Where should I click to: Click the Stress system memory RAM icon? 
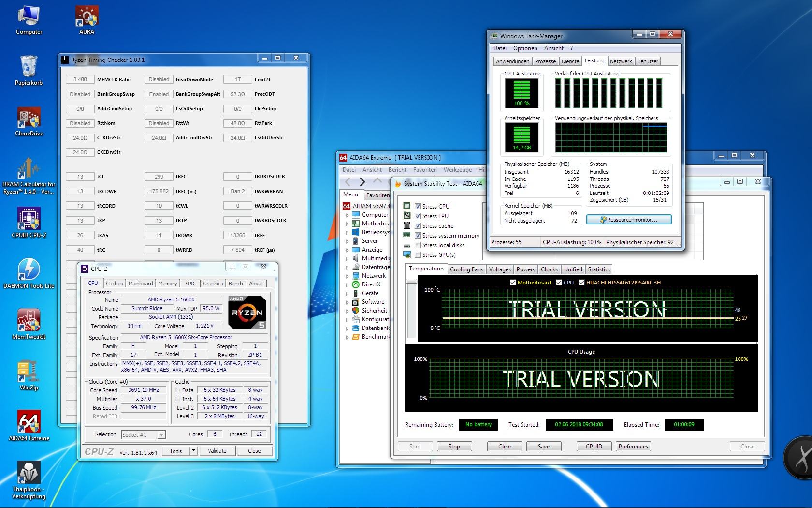click(x=407, y=235)
